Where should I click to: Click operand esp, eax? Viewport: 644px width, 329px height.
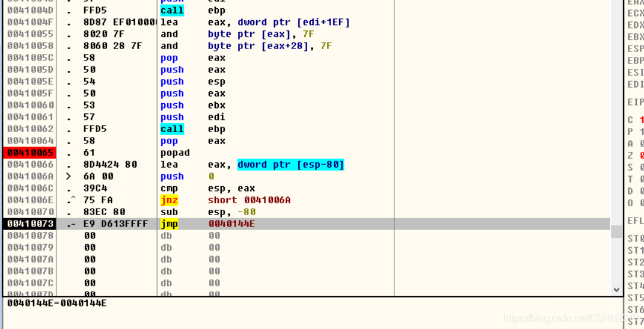coord(231,189)
